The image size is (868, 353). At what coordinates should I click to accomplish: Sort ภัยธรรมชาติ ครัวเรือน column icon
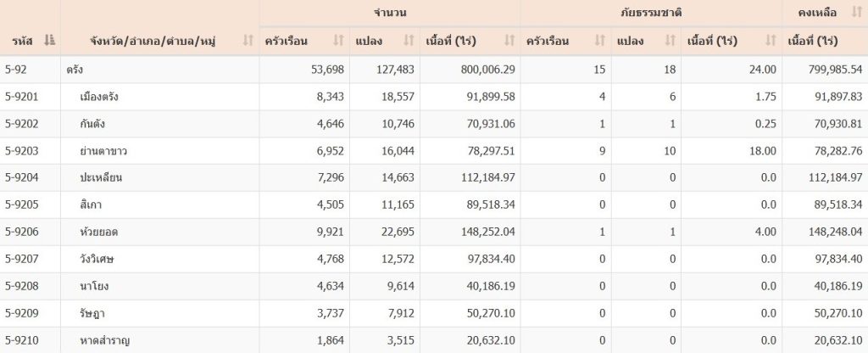point(600,41)
